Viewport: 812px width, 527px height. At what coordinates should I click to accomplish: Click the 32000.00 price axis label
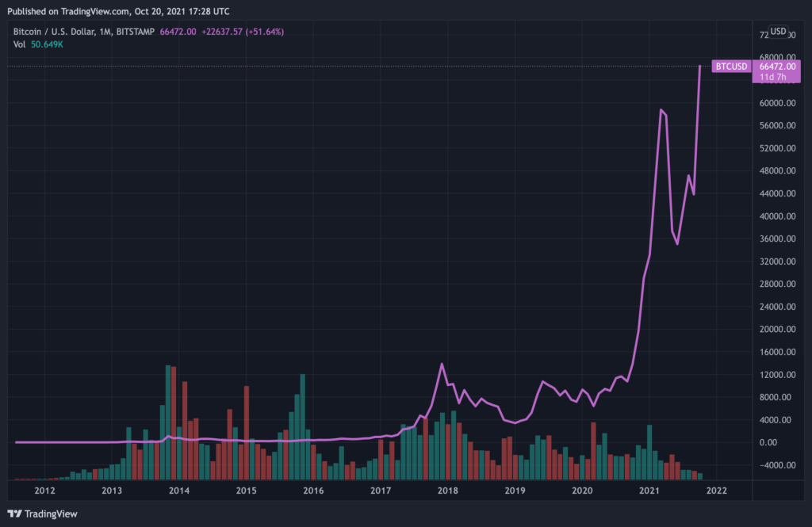(x=777, y=262)
